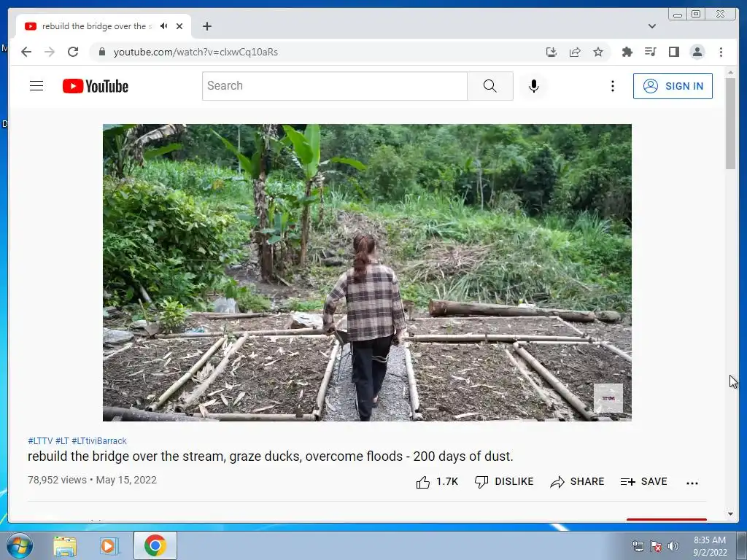Open Chrome side panel icon

pyautogui.click(x=673, y=52)
